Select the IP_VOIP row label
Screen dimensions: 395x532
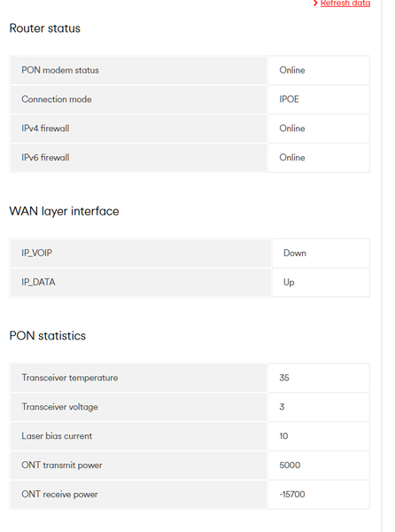[36, 253]
